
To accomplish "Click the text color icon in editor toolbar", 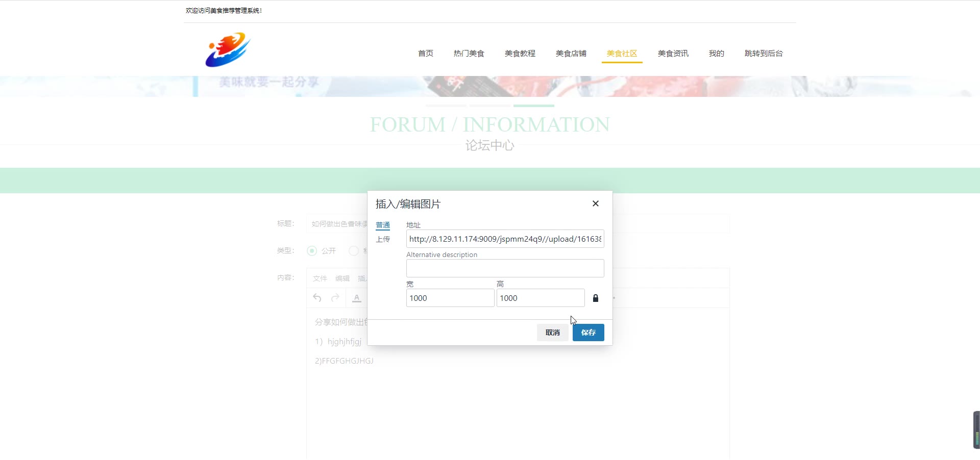I will (357, 298).
